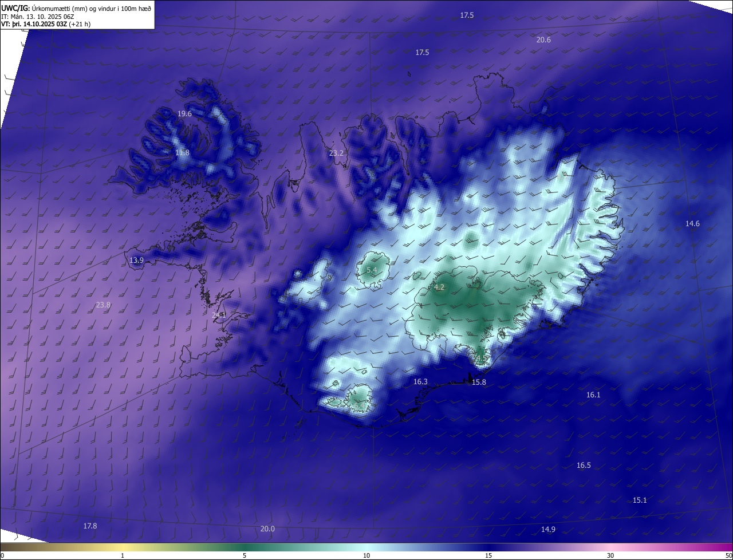Click the 23.2 value label
The height and width of the screenshot is (560, 733).
(336, 153)
